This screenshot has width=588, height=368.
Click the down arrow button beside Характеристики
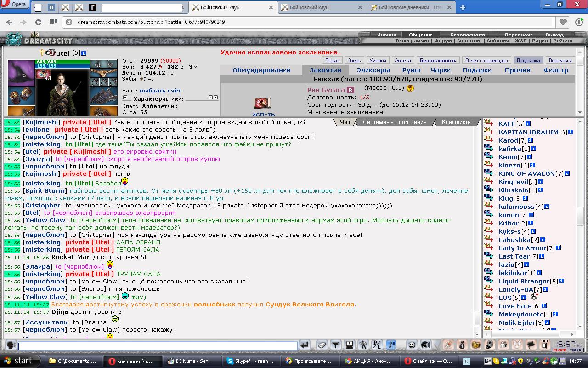216,98
